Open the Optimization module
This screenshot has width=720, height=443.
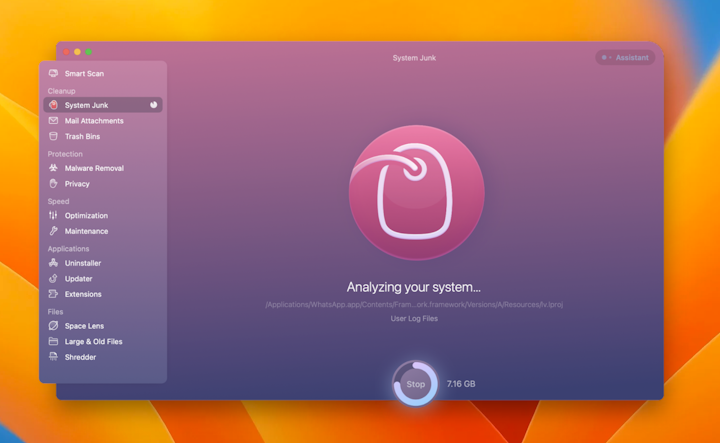point(103,215)
